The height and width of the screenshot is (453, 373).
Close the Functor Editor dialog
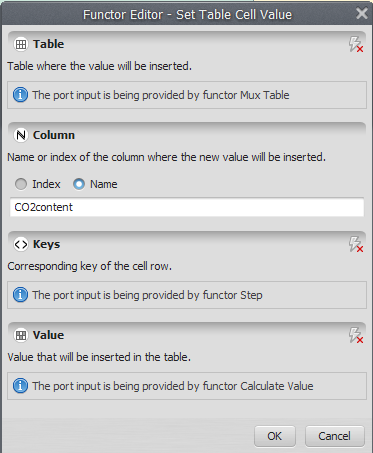tap(362, 14)
